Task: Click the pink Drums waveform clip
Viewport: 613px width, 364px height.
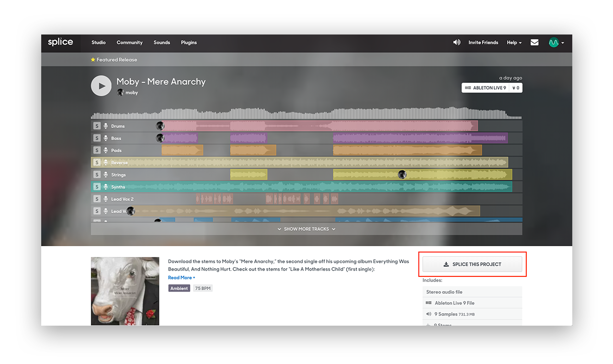Action: point(319,126)
